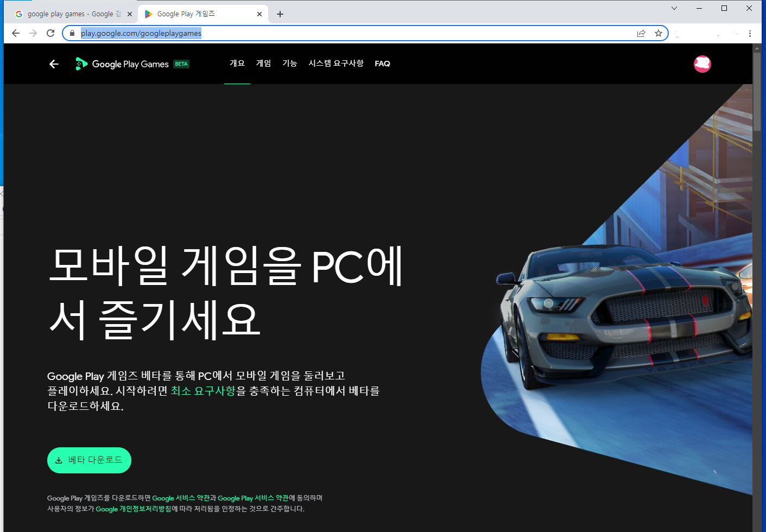The width and height of the screenshot is (766, 532).
Task: Bookmark this page with star icon
Action: pyautogui.click(x=659, y=33)
